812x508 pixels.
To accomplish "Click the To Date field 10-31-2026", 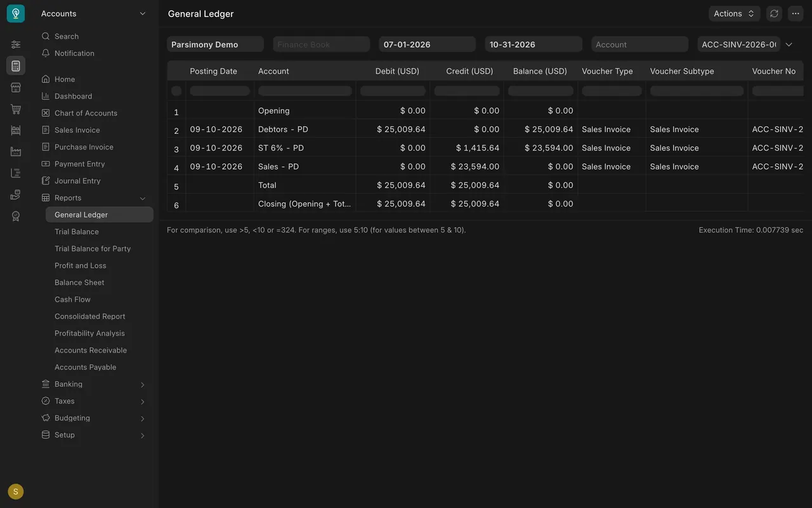I will pyautogui.click(x=534, y=44).
